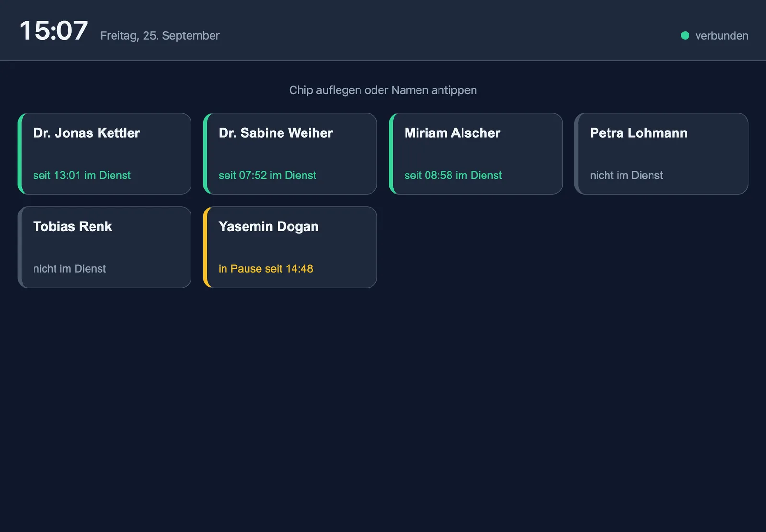Tap the Miriam Alscher name
Viewport: 766px width, 532px height.
(452, 133)
